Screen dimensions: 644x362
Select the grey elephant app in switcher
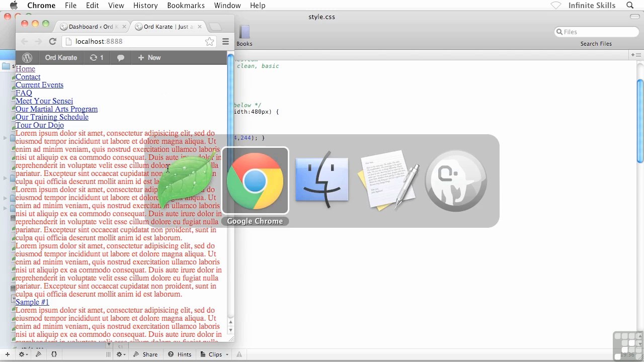point(456,181)
